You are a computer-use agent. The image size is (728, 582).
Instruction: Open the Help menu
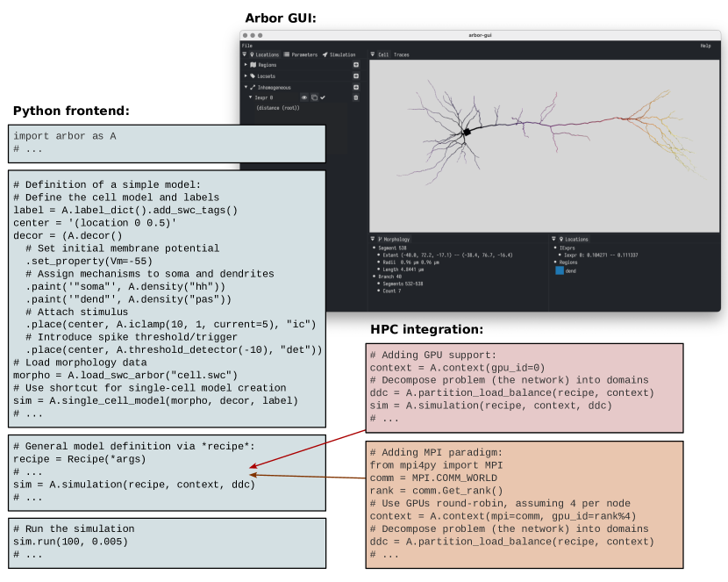point(705,46)
